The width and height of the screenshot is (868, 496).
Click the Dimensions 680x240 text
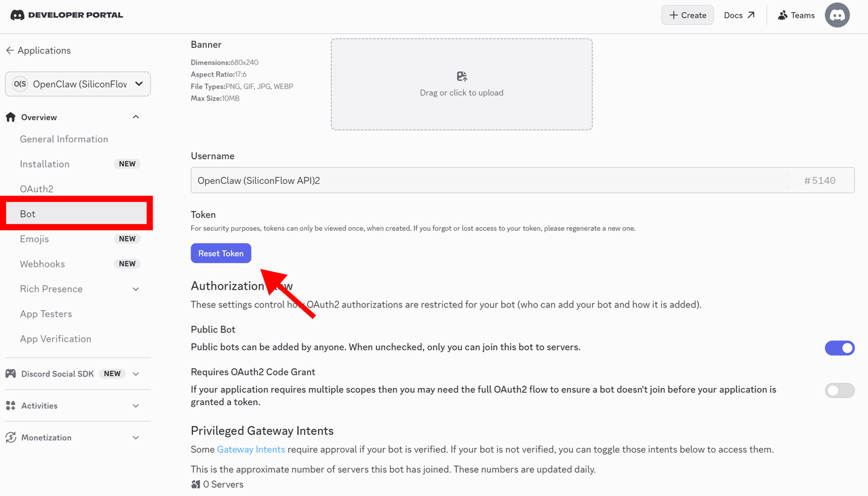click(224, 62)
